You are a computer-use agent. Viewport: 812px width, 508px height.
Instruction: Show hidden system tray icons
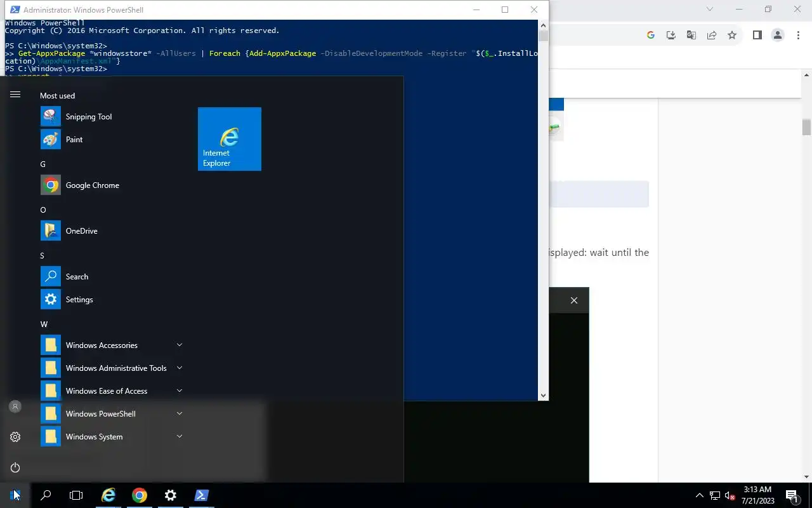(700, 495)
